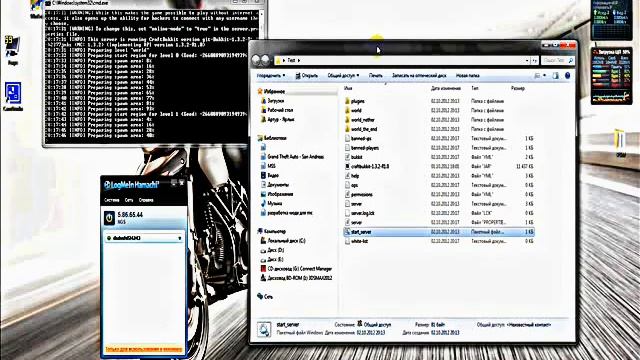Select the banned-ips file icon

click(x=347, y=138)
